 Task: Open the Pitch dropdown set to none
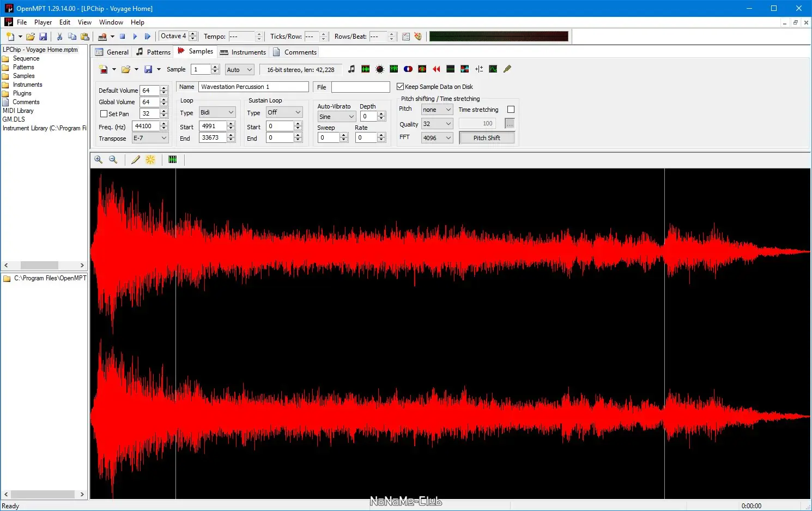point(437,110)
